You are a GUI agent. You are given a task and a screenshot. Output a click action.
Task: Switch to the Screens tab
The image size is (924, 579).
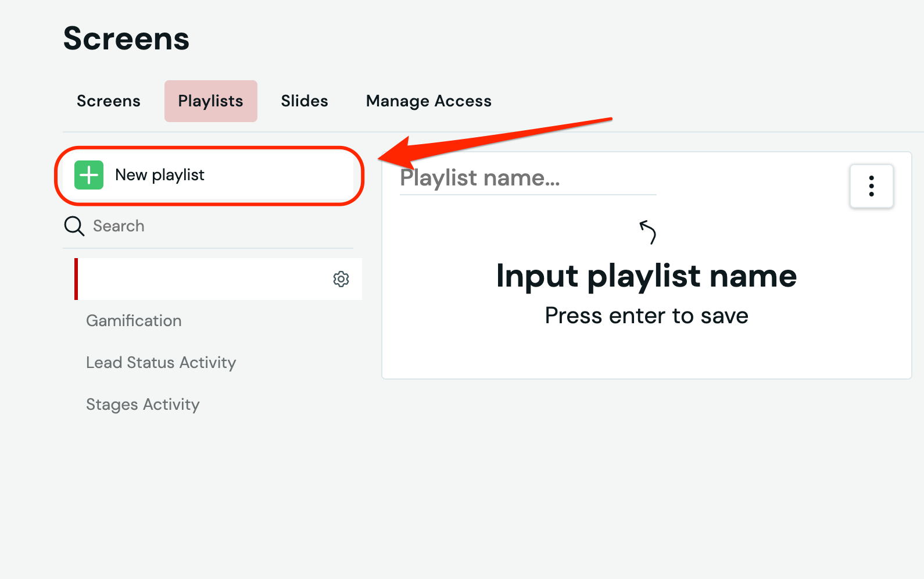pos(109,101)
